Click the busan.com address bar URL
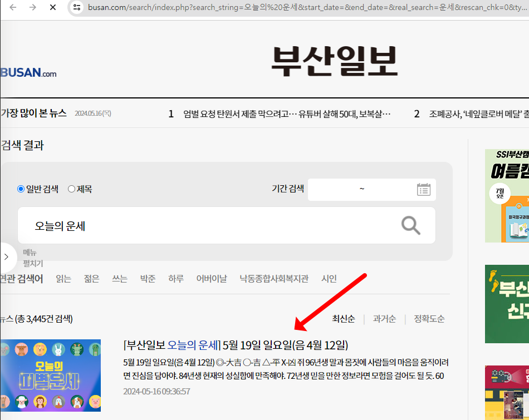The image size is (529, 420). 307,7
